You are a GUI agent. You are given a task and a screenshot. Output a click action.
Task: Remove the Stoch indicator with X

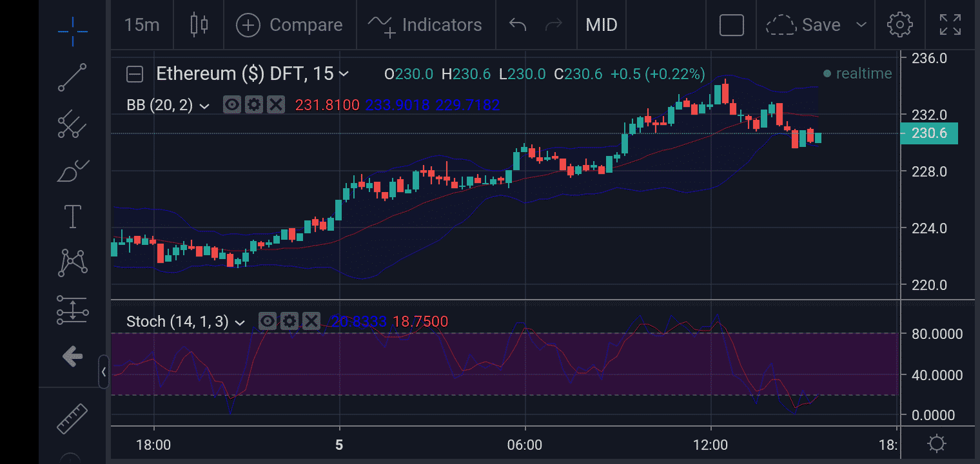click(311, 321)
